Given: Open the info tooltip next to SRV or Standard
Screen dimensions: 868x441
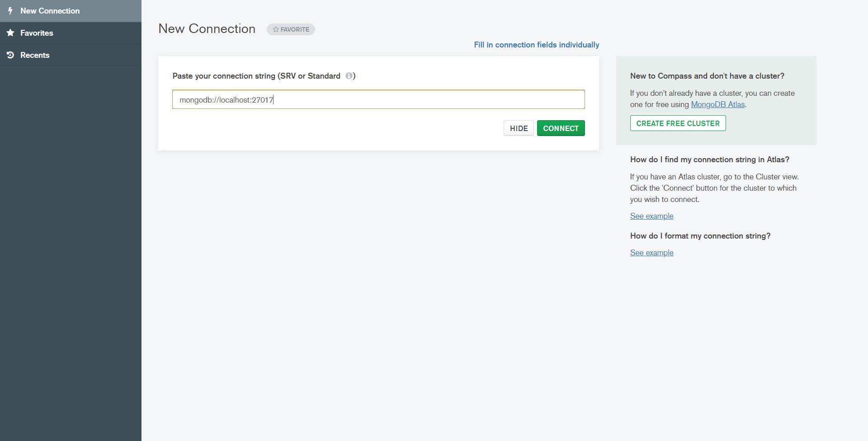Looking at the screenshot, I should coord(349,76).
